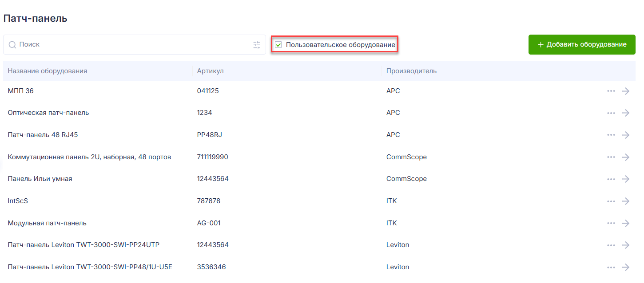Open three-dots menu for Коммутационная панель 2U
The image size is (644, 283).
coord(611,157)
